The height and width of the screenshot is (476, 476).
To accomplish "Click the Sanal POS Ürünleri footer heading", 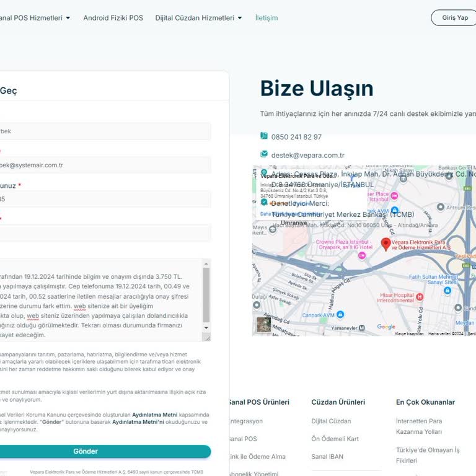I will pyautogui.click(x=259, y=402).
